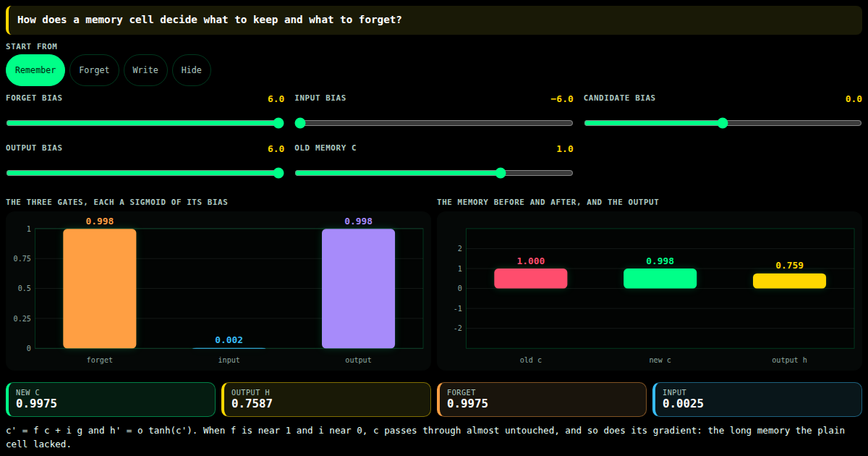Open the OUTPUT H value card
The image size is (868, 456).
pos(326,400)
